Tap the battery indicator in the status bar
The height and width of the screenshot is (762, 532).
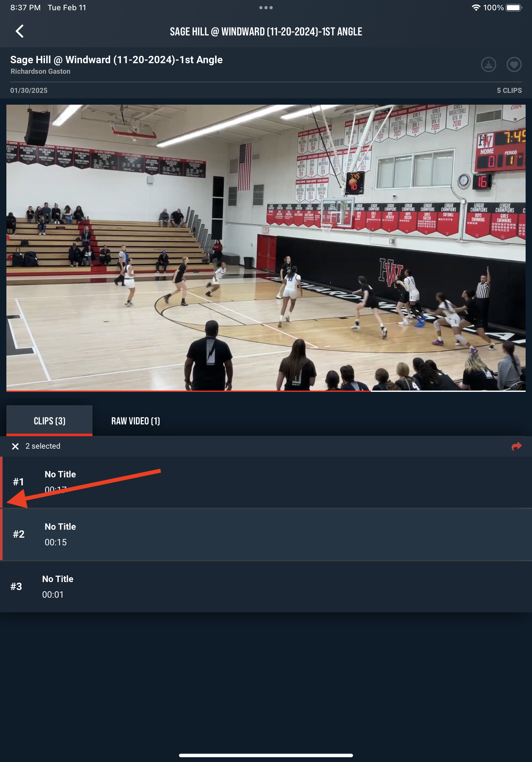pyautogui.click(x=514, y=7)
